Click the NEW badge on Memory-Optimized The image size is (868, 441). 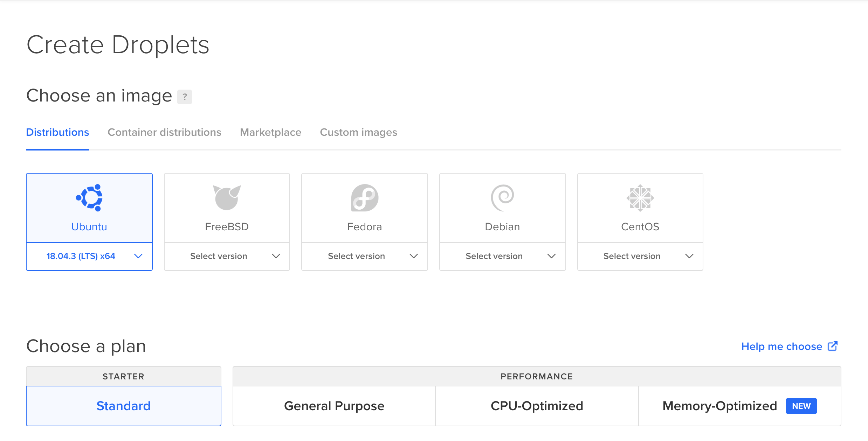point(801,406)
